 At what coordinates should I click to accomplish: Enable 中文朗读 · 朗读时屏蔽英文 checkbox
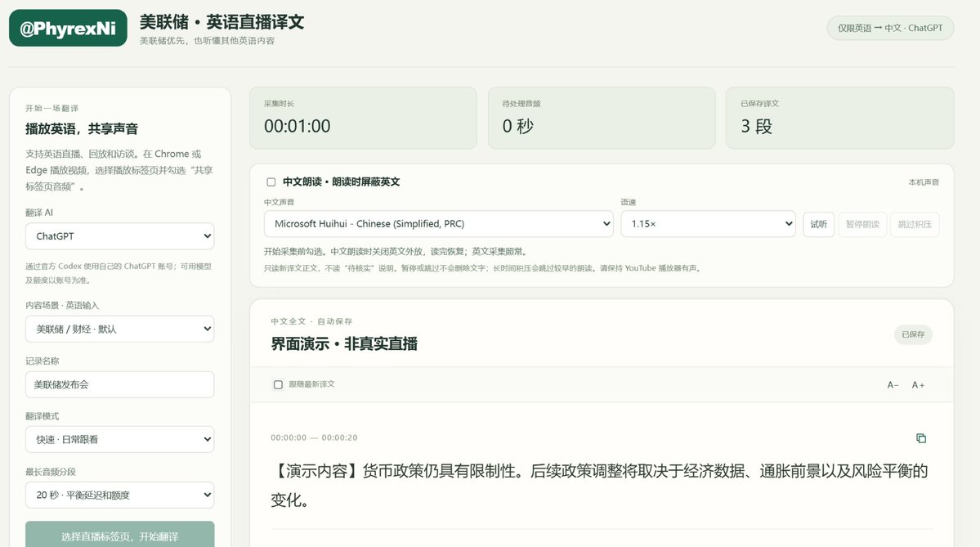271,182
